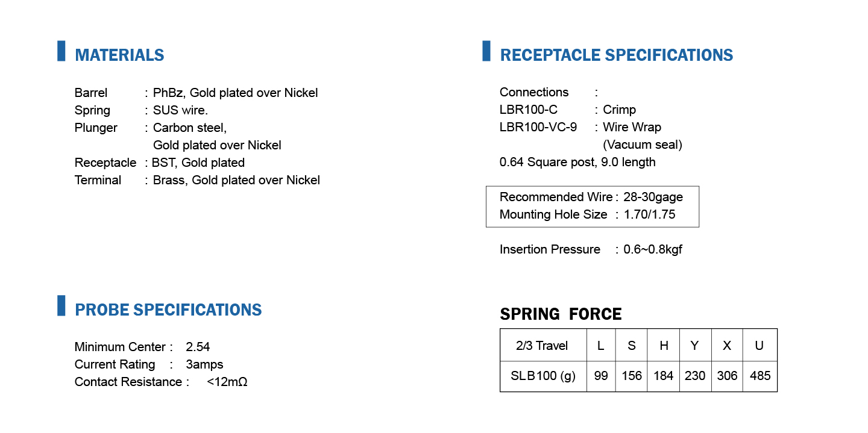
Task: Select the Current Rating 3amps value
Action: (x=204, y=365)
